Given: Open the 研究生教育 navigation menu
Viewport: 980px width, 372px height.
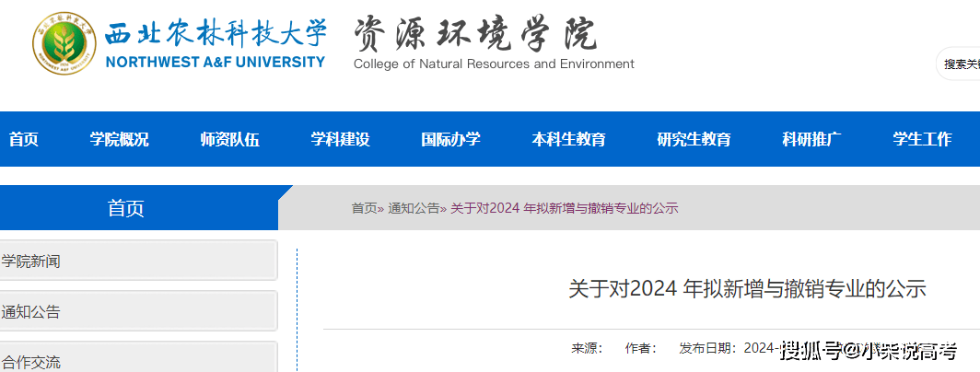Looking at the screenshot, I should coord(694,140).
